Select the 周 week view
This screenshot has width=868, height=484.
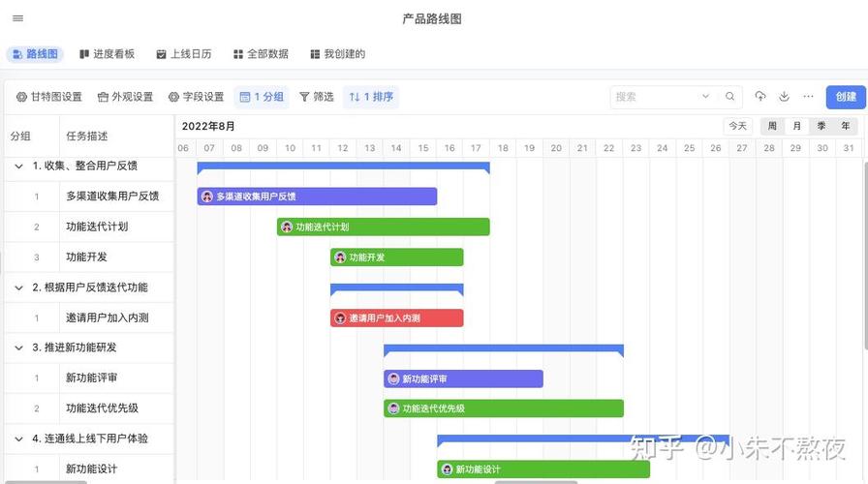coord(772,126)
